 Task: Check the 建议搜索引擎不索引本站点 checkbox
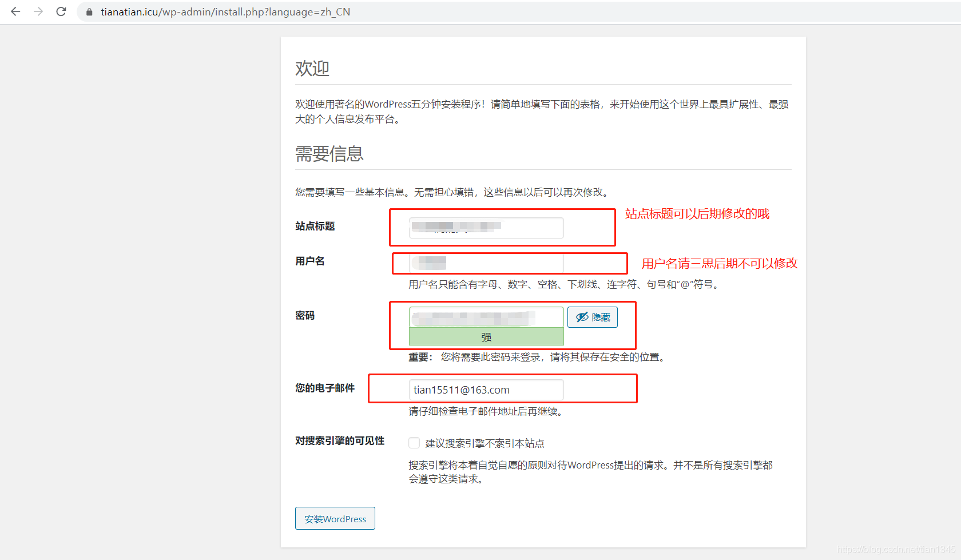414,443
